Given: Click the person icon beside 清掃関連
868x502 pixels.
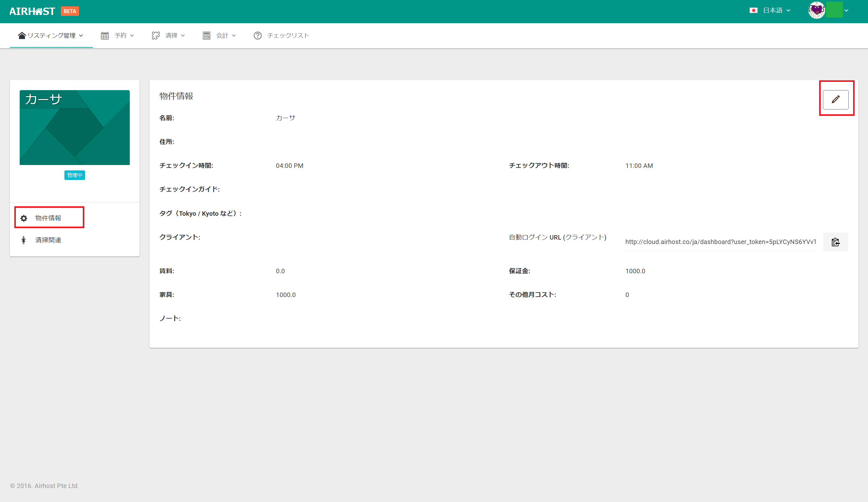Looking at the screenshot, I should pos(23,240).
